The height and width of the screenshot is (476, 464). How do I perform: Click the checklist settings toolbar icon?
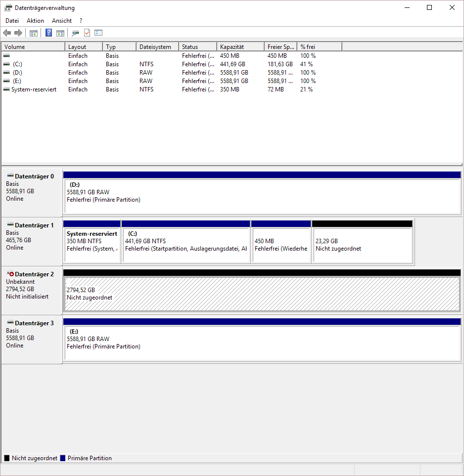click(x=98, y=33)
